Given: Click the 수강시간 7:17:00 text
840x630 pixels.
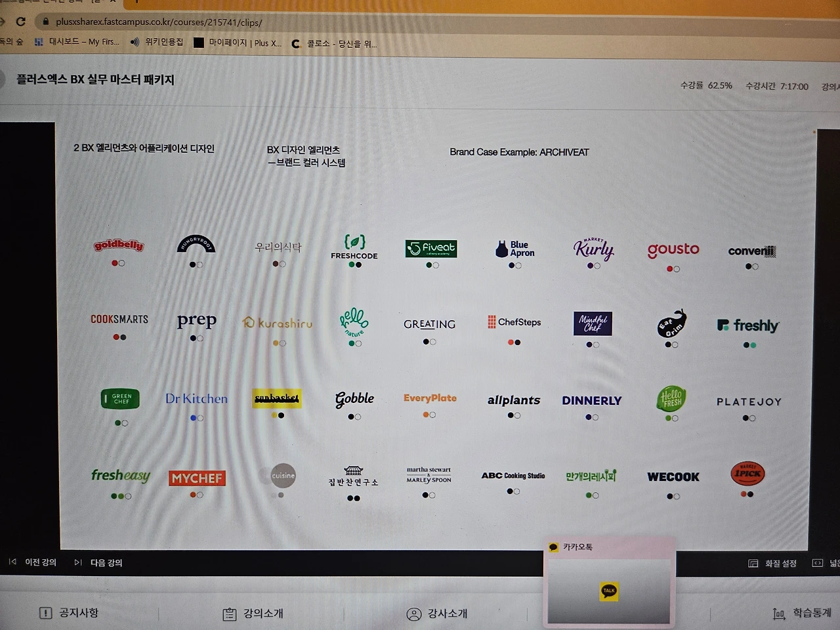Looking at the screenshot, I should point(777,86).
